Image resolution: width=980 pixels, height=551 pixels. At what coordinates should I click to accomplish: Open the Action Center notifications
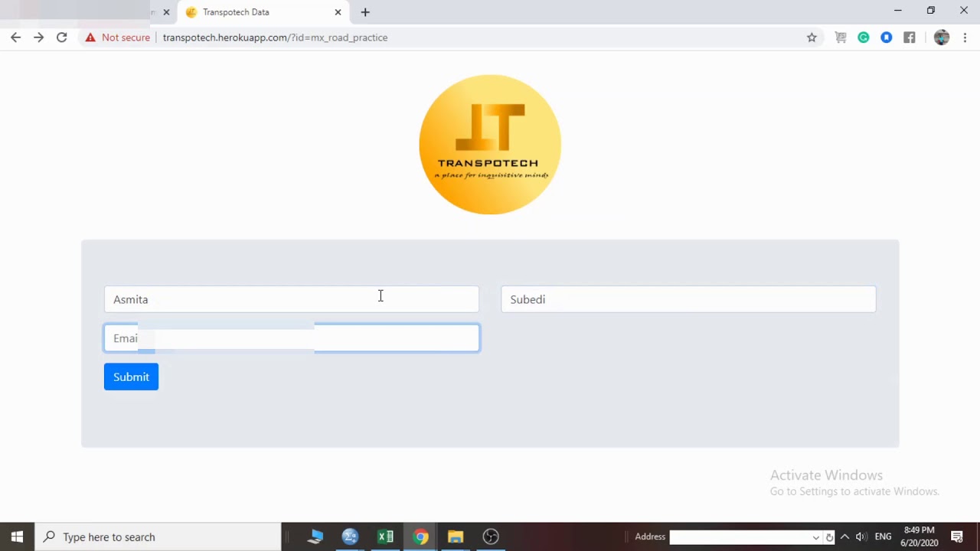click(957, 536)
